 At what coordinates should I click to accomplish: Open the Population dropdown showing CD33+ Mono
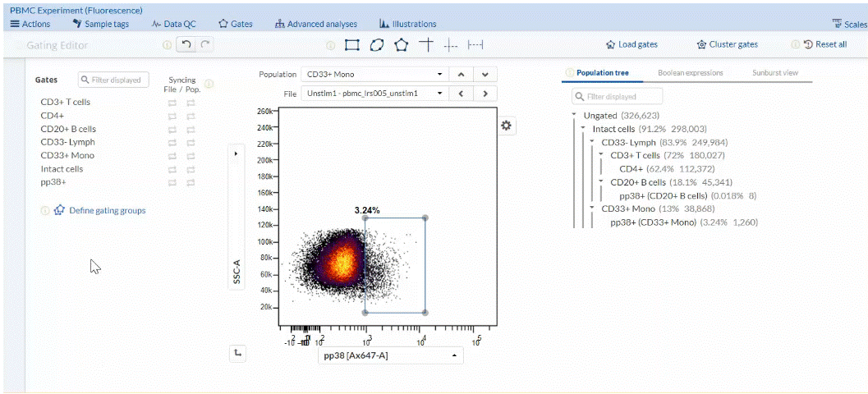click(x=374, y=74)
